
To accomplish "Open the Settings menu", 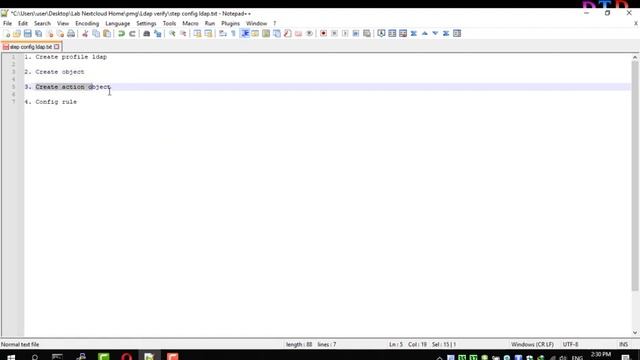I will point(146,23).
